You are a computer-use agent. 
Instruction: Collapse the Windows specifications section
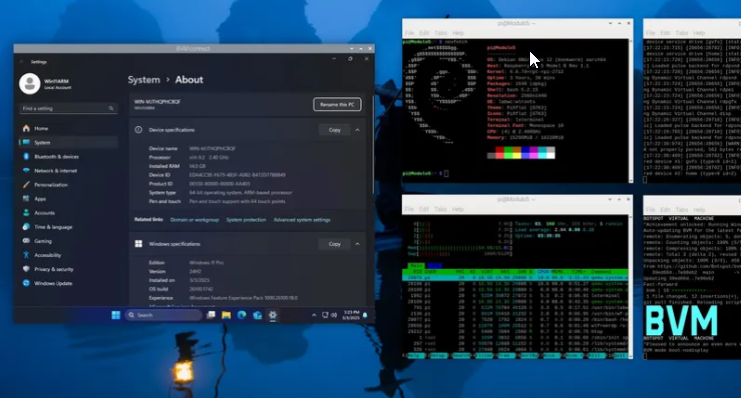tap(357, 244)
